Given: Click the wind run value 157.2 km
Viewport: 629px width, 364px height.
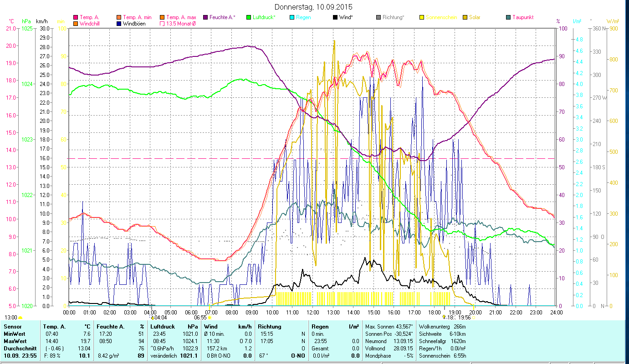Looking at the screenshot, I should (x=217, y=348).
